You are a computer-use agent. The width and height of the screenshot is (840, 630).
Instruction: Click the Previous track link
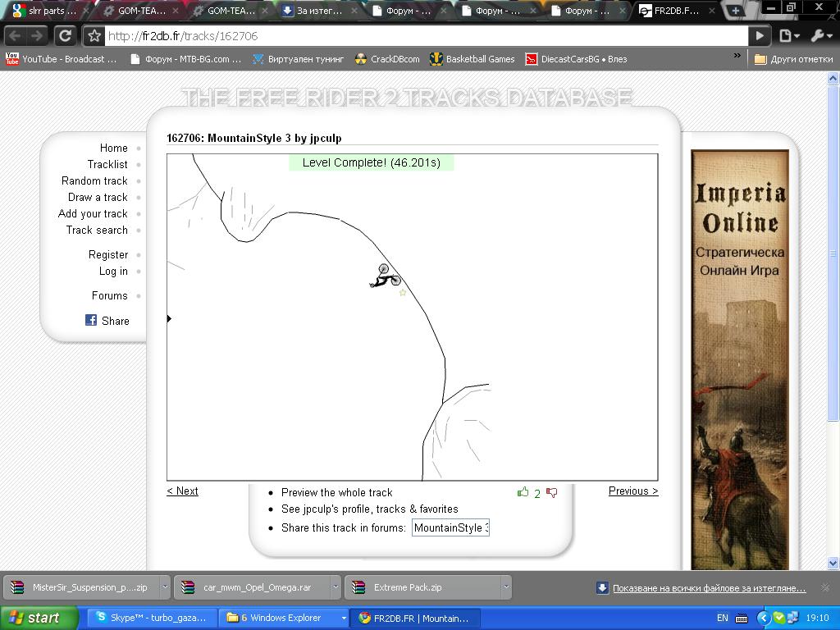(632, 491)
